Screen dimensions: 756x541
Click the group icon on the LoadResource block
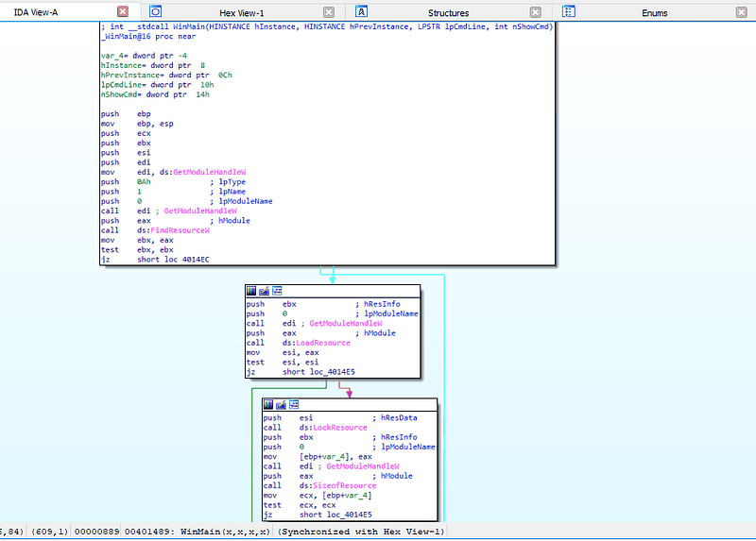277,291
